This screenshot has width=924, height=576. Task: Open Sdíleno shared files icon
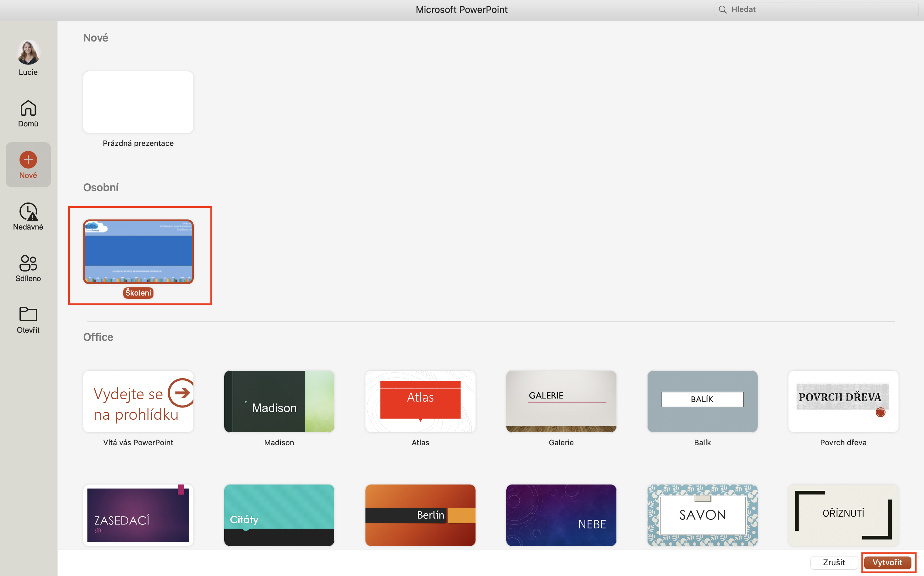(x=28, y=263)
